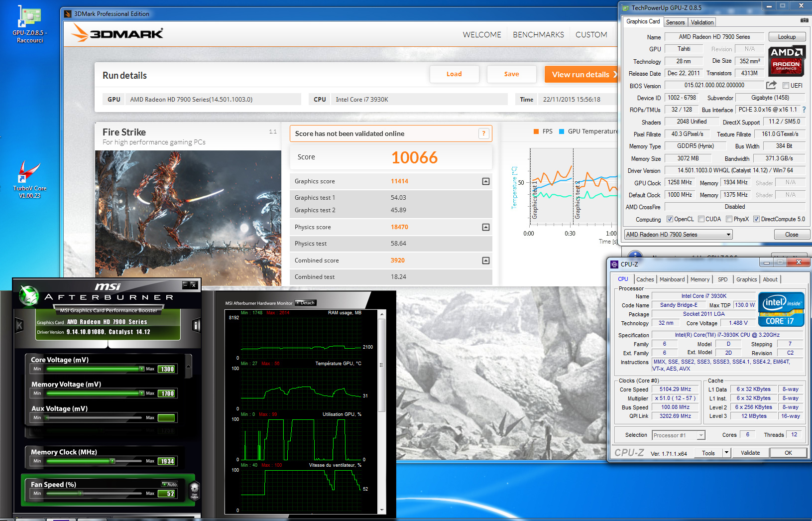The width and height of the screenshot is (812, 521).
Task: Click the Afterburner User Define fan gear icon
Action: [195, 490]
